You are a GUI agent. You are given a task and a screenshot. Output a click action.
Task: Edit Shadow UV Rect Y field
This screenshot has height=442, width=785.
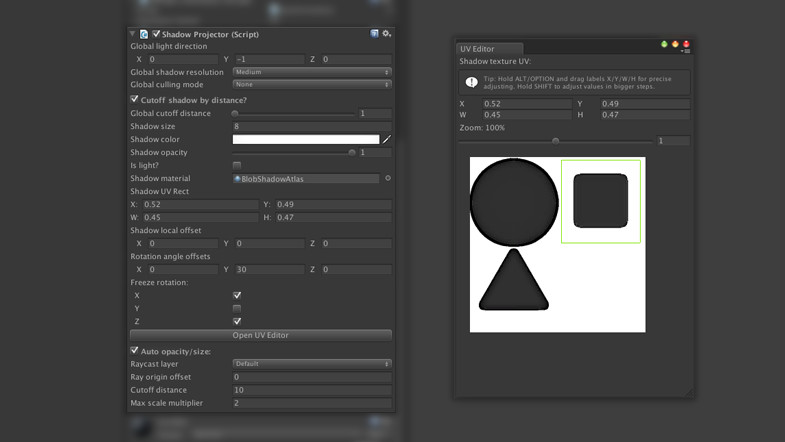pos(333,204)
